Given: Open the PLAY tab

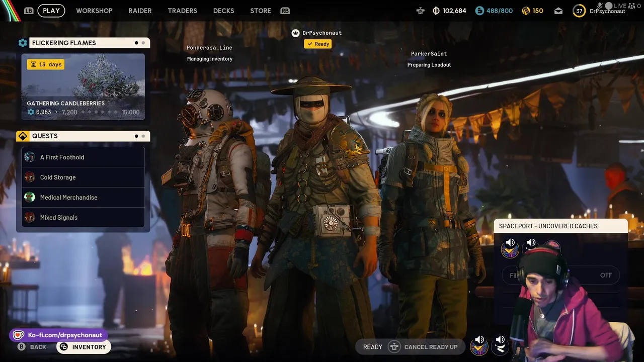Looking at the screenshot, I should click(x=51, y=11).
